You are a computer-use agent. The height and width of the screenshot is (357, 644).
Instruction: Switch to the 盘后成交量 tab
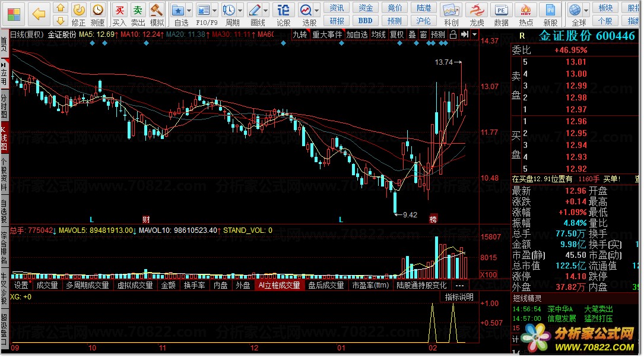[326, 285]
